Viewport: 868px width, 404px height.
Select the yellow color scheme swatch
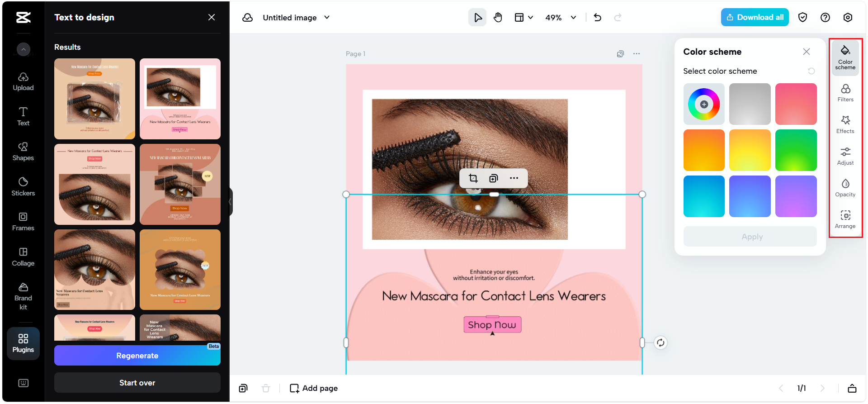750,150
